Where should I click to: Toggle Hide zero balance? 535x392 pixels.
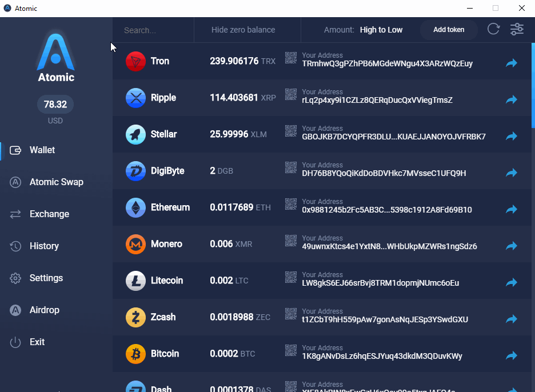[243, 30]
